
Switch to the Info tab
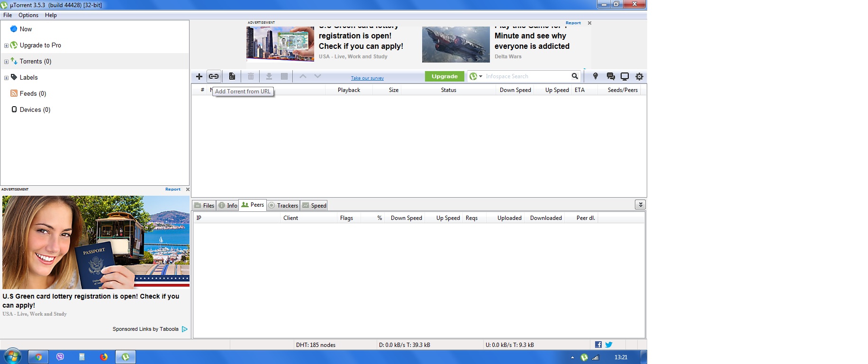click(x=228, y=205)
